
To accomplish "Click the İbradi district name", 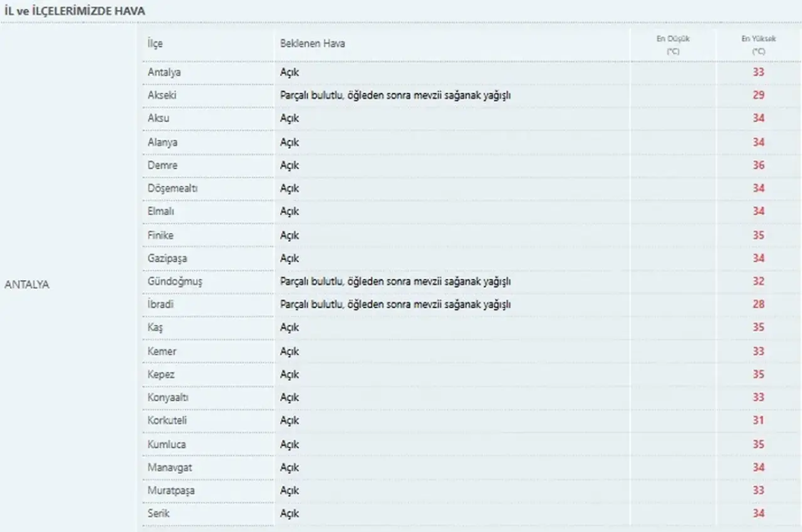I will click(160, 305).
